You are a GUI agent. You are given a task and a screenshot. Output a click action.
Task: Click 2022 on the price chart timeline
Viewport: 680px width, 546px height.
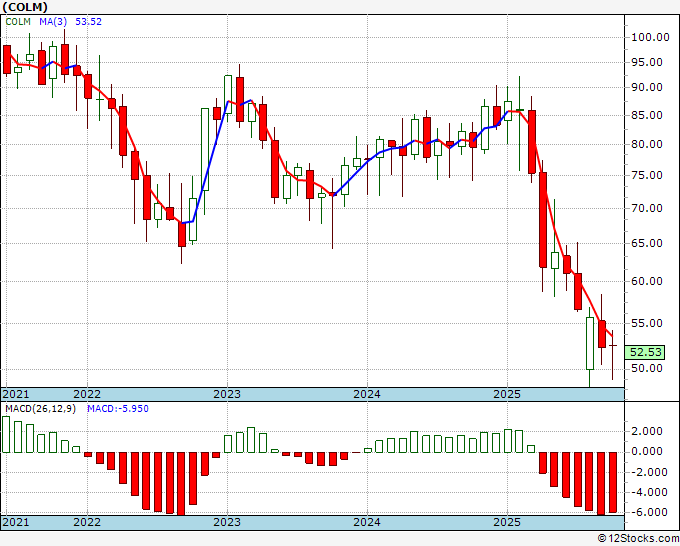(x=87, y=394)
